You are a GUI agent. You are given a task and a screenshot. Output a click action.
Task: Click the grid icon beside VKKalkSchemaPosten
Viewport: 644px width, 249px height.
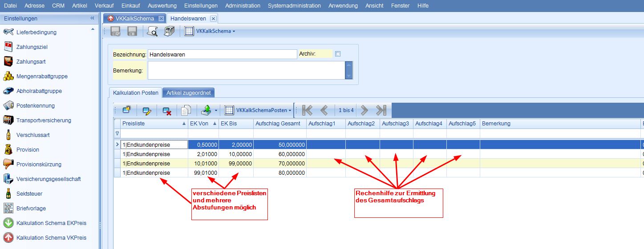point(229,110)
